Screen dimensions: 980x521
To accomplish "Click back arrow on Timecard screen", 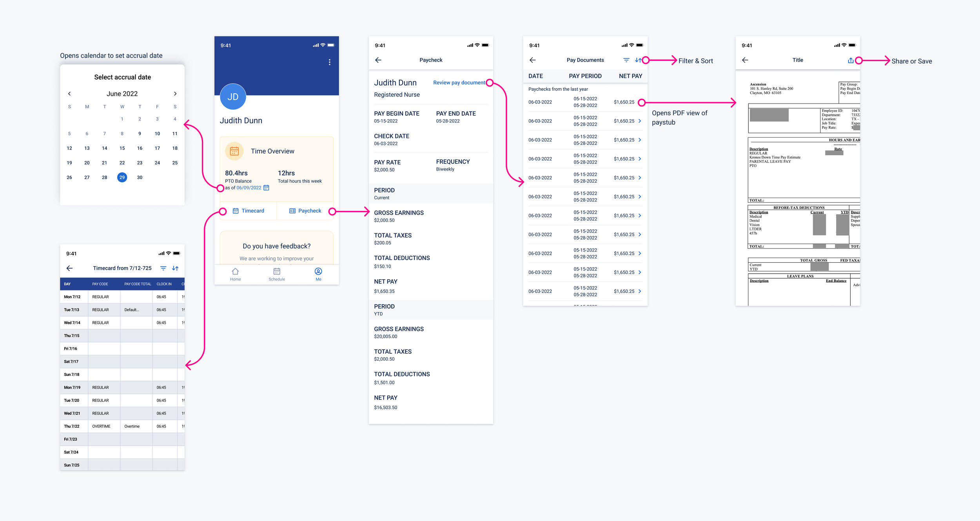I will pos(69,268).
